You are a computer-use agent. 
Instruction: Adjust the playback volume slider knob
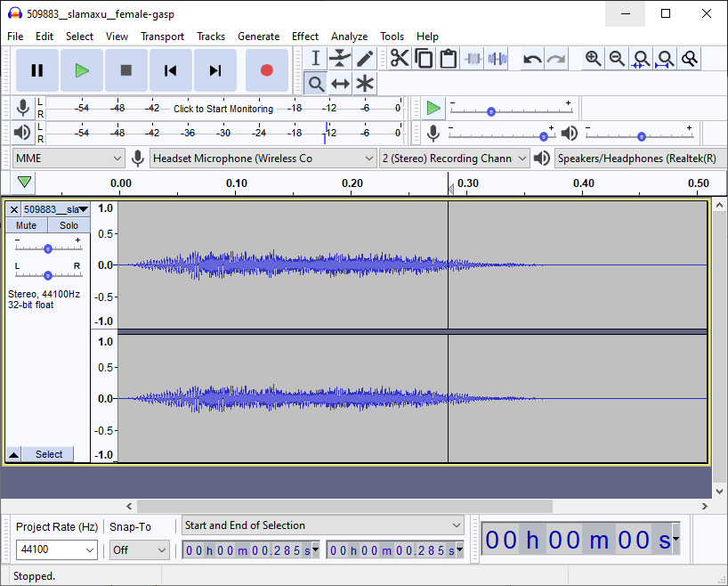tap(642, 136)
